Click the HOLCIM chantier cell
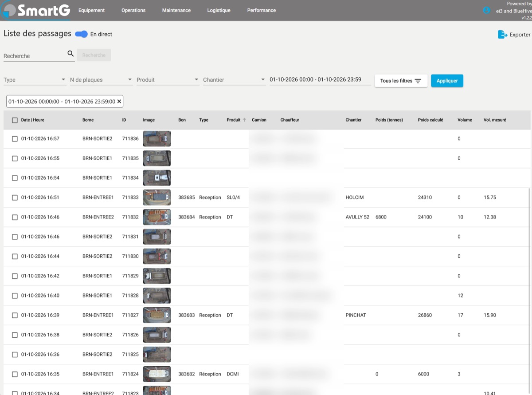Screen dimensions: 532x395 [355, 197]
